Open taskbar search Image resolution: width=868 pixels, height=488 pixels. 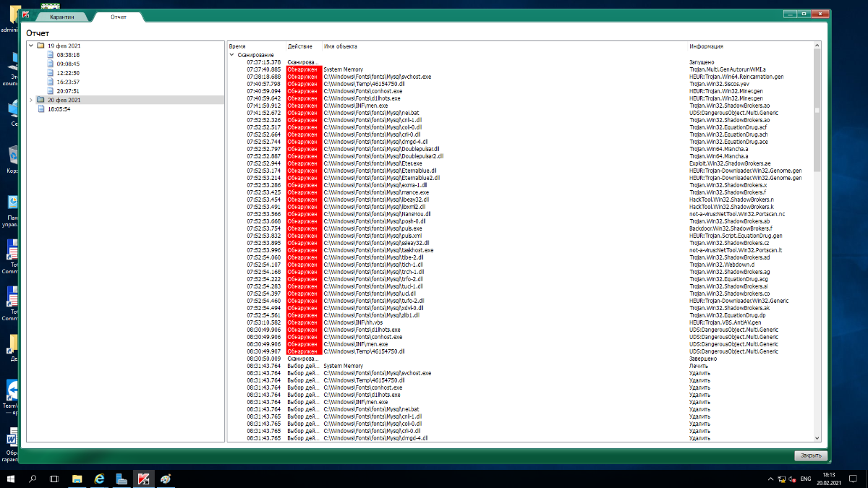[33, 479]
